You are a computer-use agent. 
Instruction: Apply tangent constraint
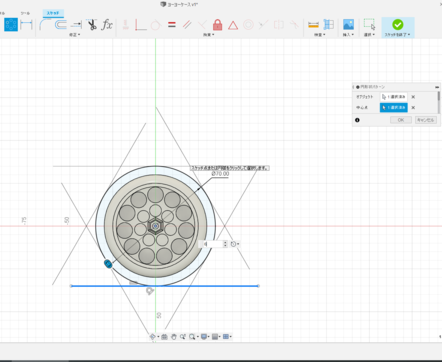tap(156, 25)
